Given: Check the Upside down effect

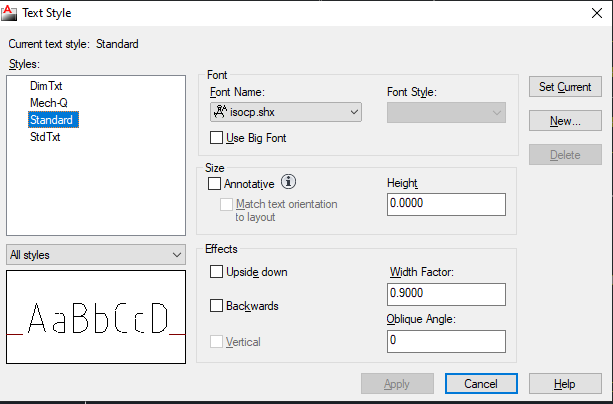Looking at the screenshot, I should pos(217,272).
